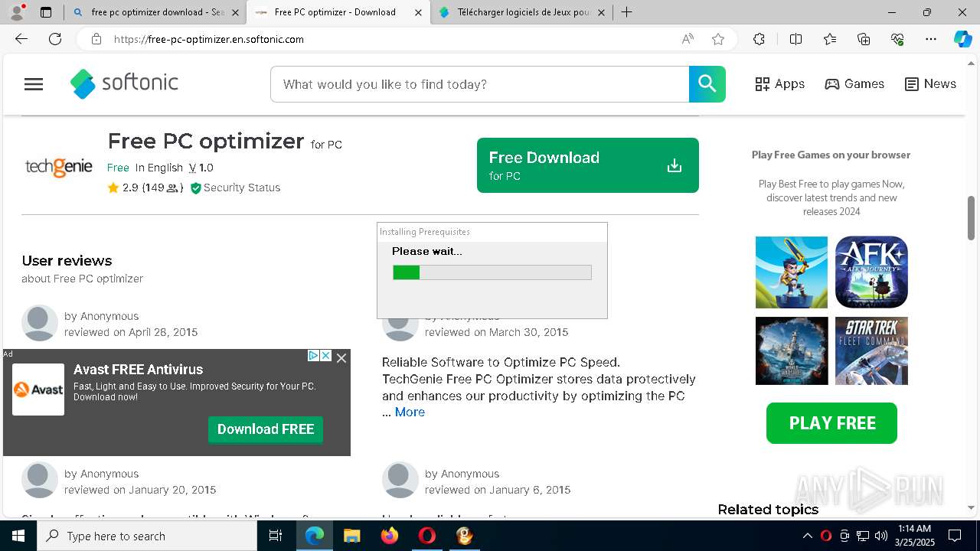Submit search with magnifier button
Image resolution: width=980 pixels, height=551 pixels.
[x=707, y=84]
